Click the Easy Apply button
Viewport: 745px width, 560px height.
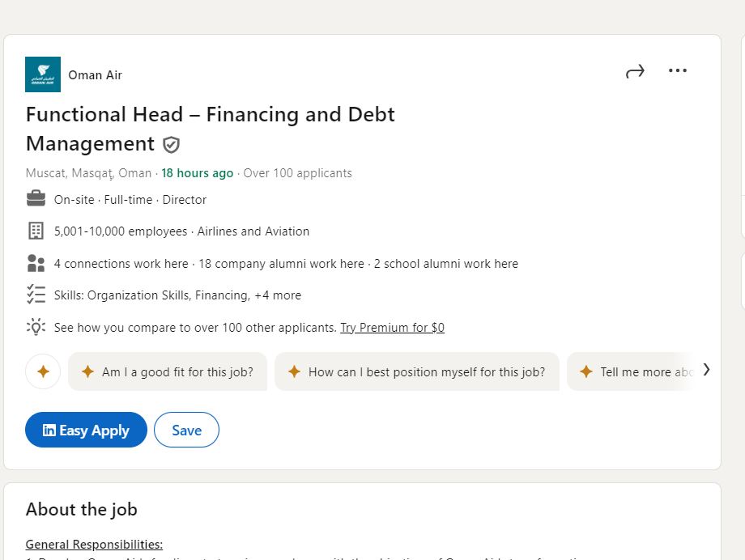[86, 430]
